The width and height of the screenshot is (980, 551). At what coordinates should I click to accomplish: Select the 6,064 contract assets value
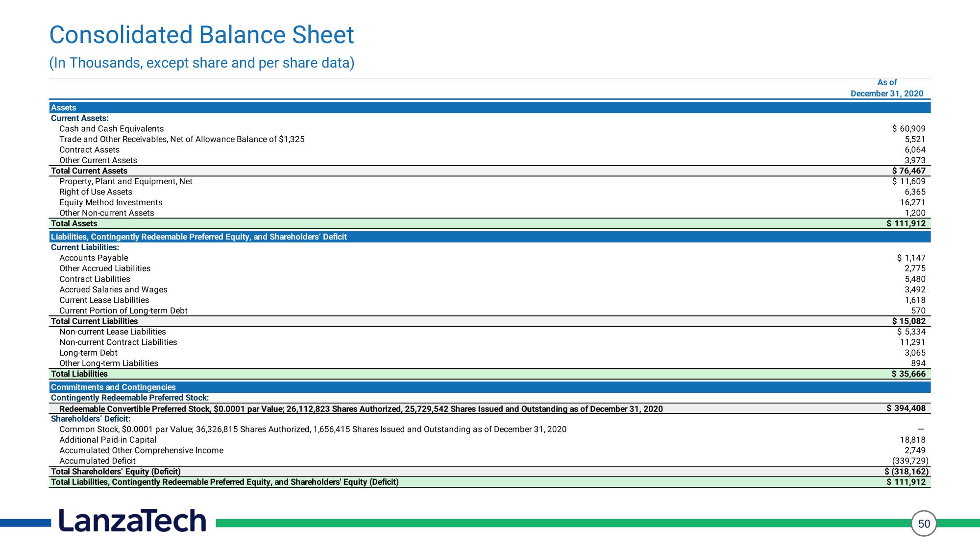pyautogui.click(x=915, y=150)
